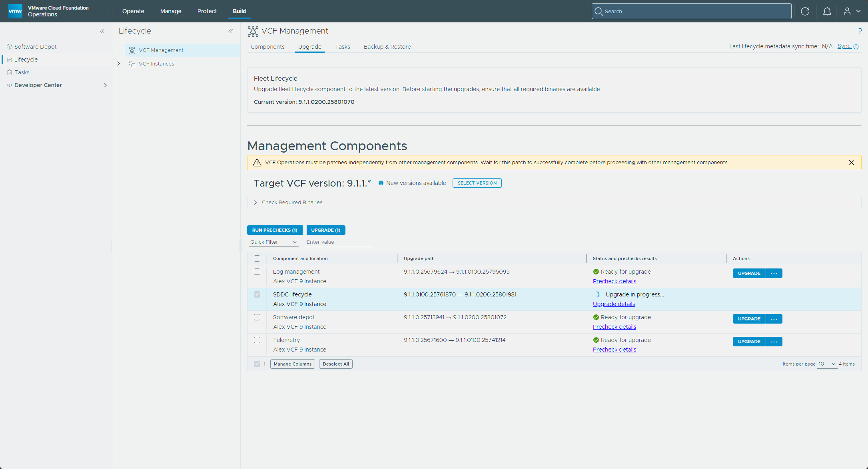Screen dimensions: 868x469
Task: Open Upgrade details link for SDDC lifecycle
Action: tap(614, 304)
